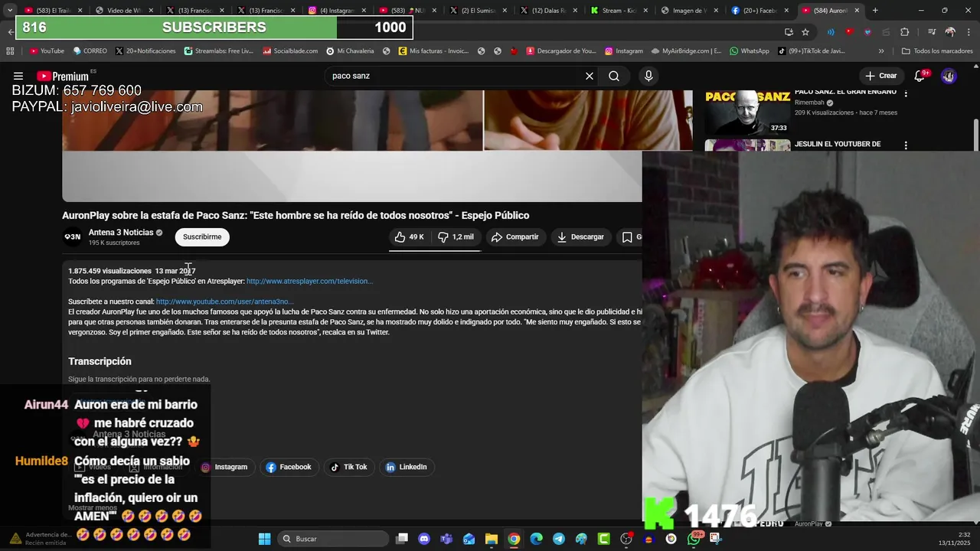The width and height of the screenshot is (980, 551).
Task: Expand hidden bookmarks overflow chevron
Action: coord(881,51)
